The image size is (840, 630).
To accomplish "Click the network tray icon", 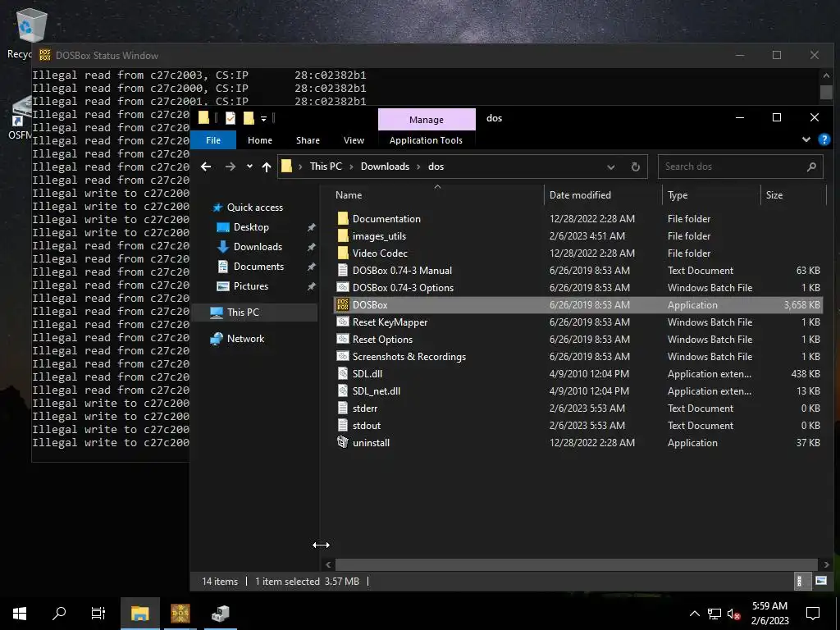I will click(x=714, y=614).
